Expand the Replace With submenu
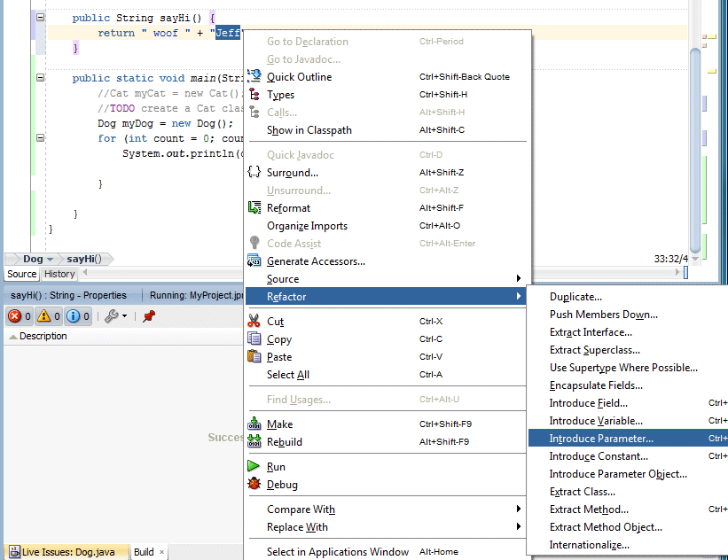 (386, 526)
